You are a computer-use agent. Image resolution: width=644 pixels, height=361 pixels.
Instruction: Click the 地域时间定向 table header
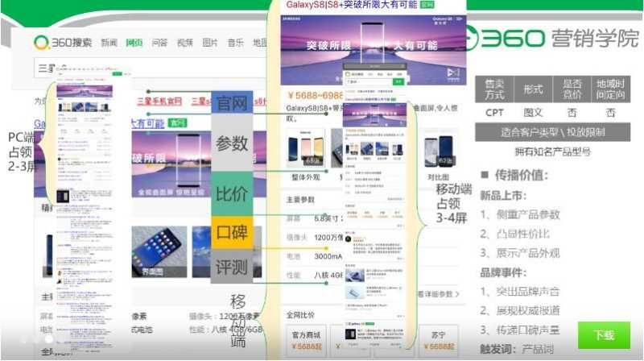(x=611, y=89)
